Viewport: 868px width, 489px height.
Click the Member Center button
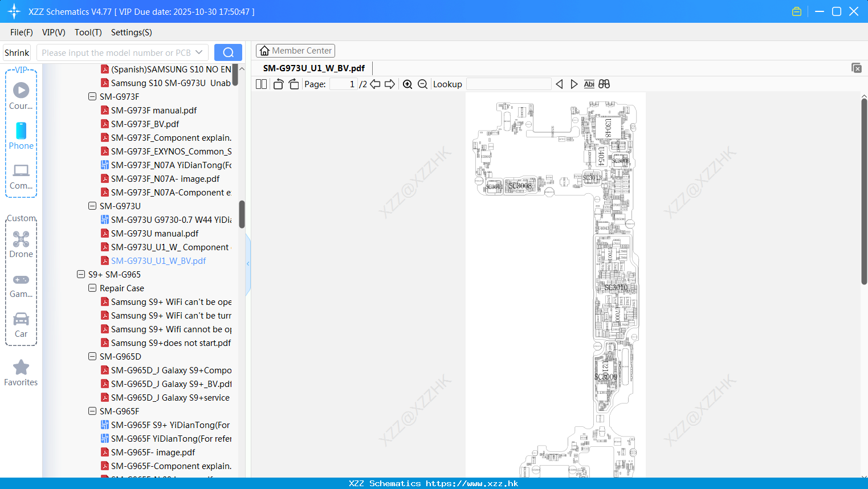(x=295, y=50)
